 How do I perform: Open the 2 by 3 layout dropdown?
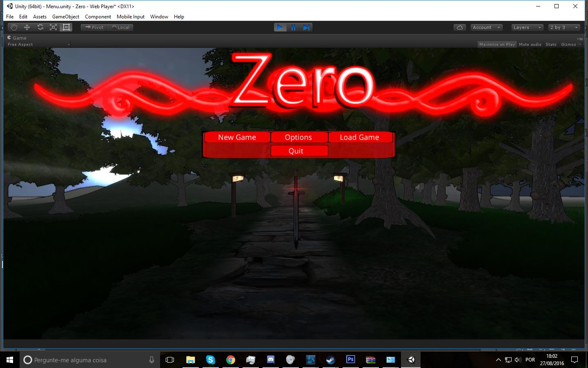564,27
